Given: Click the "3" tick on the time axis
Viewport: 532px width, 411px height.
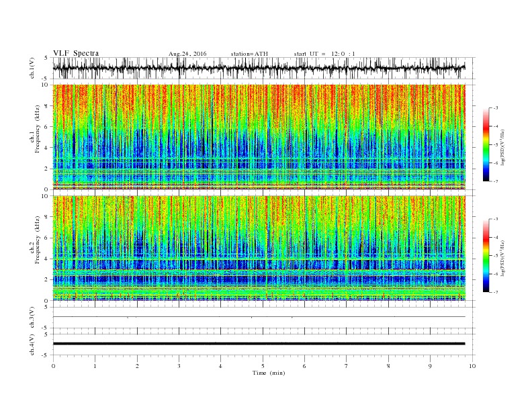Looking at the screenshot, I should [179, 366].
